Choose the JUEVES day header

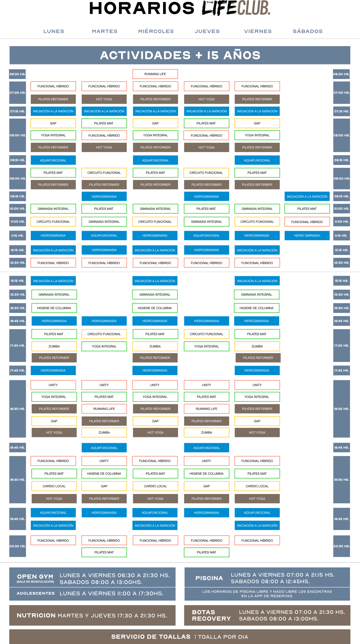207,31
